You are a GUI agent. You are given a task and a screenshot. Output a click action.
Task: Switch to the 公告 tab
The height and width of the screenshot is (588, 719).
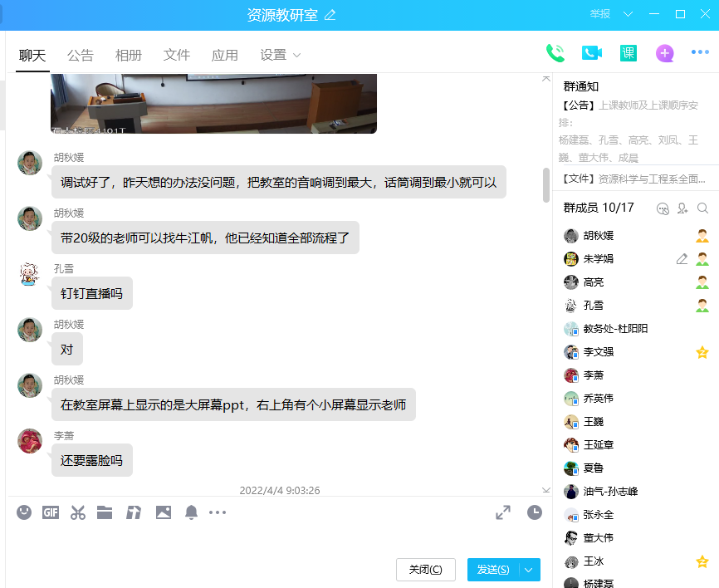[81, 56]
